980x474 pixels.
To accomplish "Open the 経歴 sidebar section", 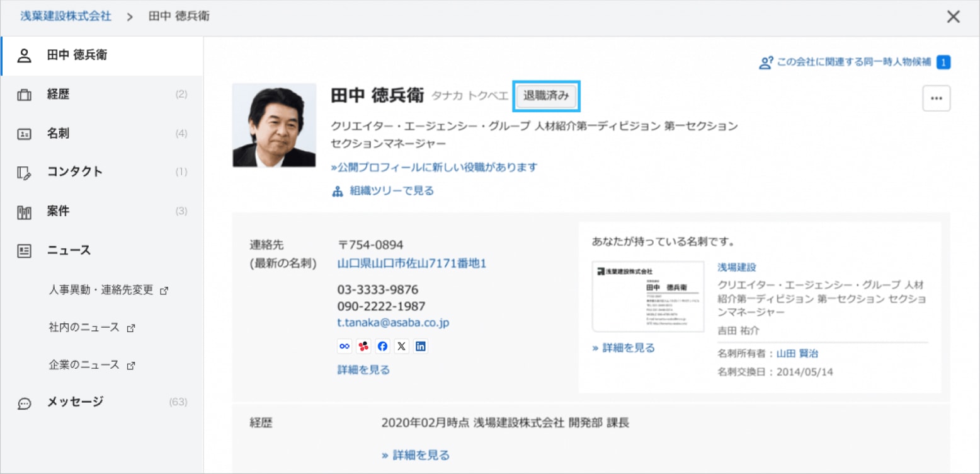I will pos(102,95).
